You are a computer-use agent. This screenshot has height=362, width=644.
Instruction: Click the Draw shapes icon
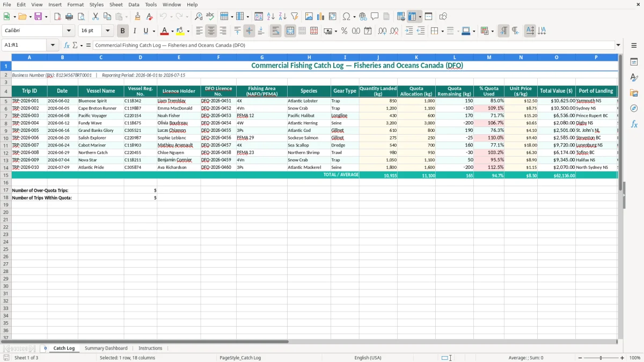443,17
